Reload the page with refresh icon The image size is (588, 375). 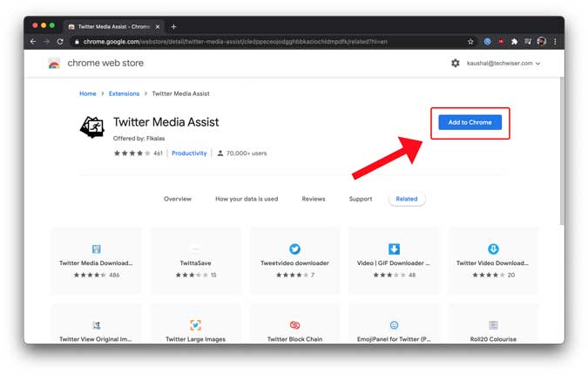(x=60, y=42)
